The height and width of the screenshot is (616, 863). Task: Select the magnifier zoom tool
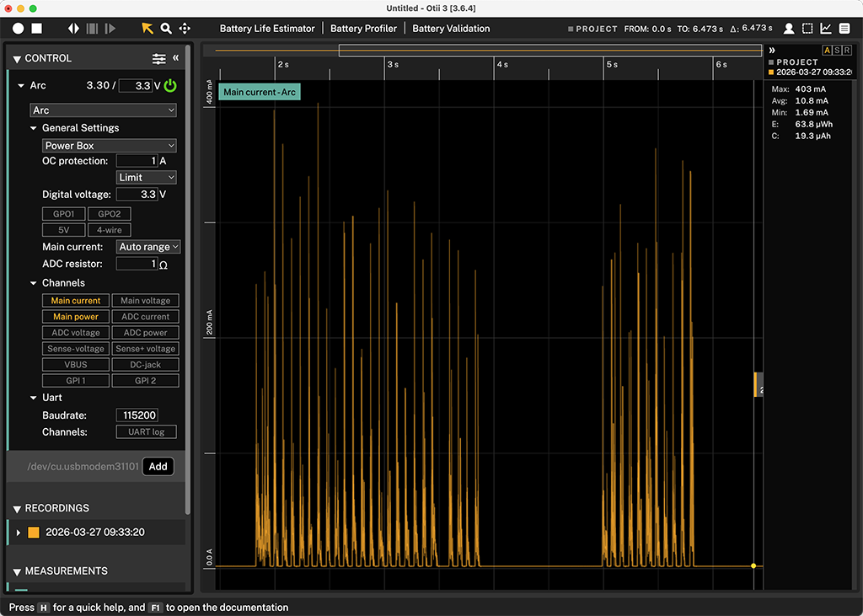point(166,28)
